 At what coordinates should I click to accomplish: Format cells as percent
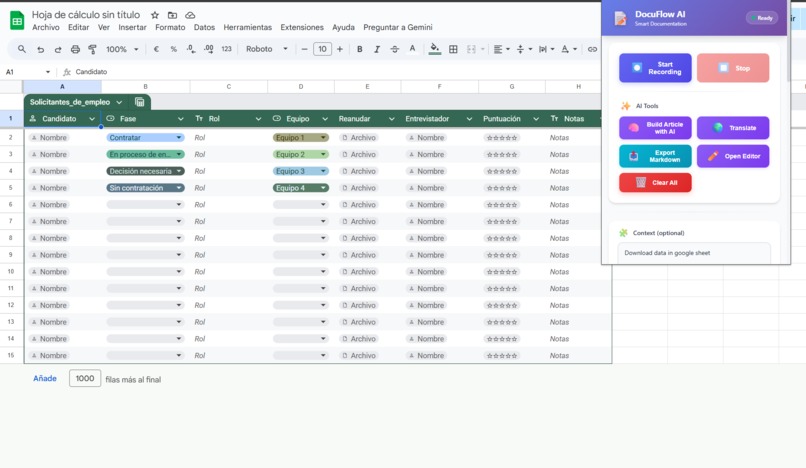pyautogui.click(x=174, y=49)
